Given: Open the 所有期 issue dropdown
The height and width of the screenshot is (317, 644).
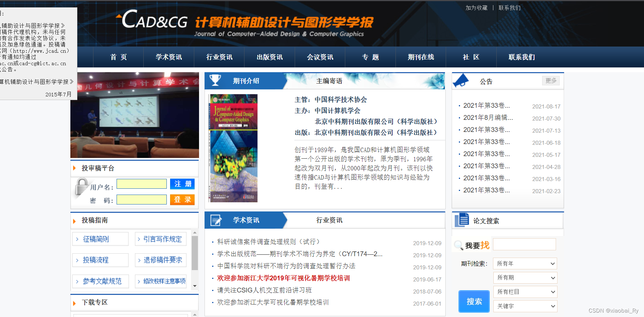Looking at the screenshot, I should [525, 278].
